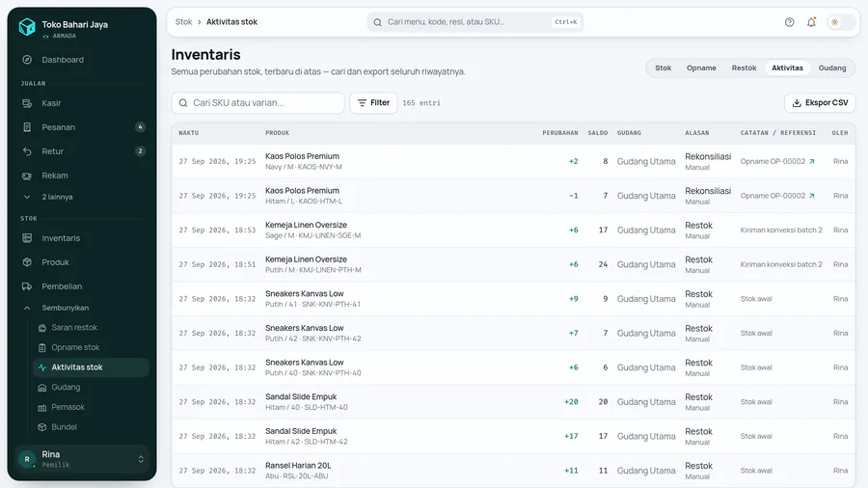Image resolution: width=868 pixels, height=488 pixels.
Task: Click the PERUBAHAN column header
Action: click(559, 133)
